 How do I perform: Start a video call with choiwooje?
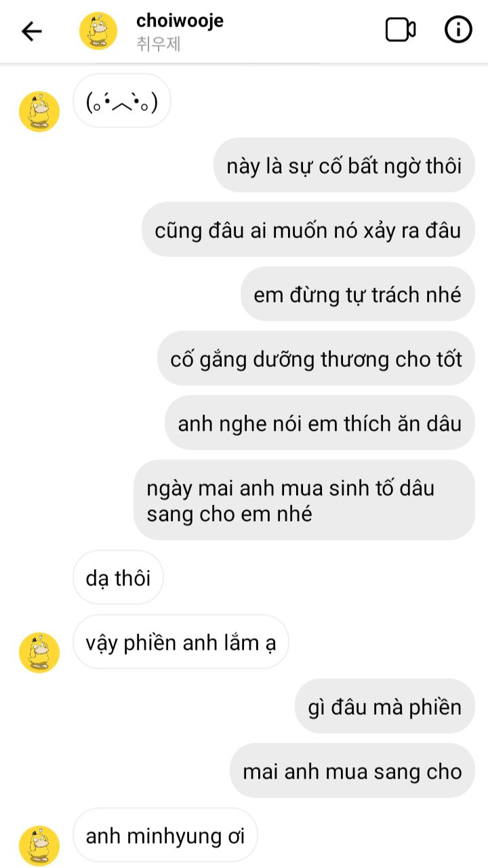tap(401, 30)
